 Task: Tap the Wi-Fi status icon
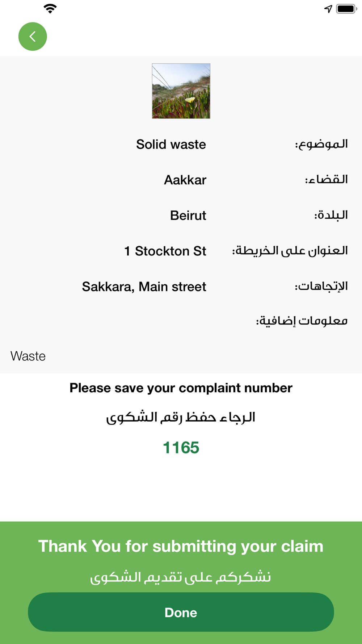(50, 8)
